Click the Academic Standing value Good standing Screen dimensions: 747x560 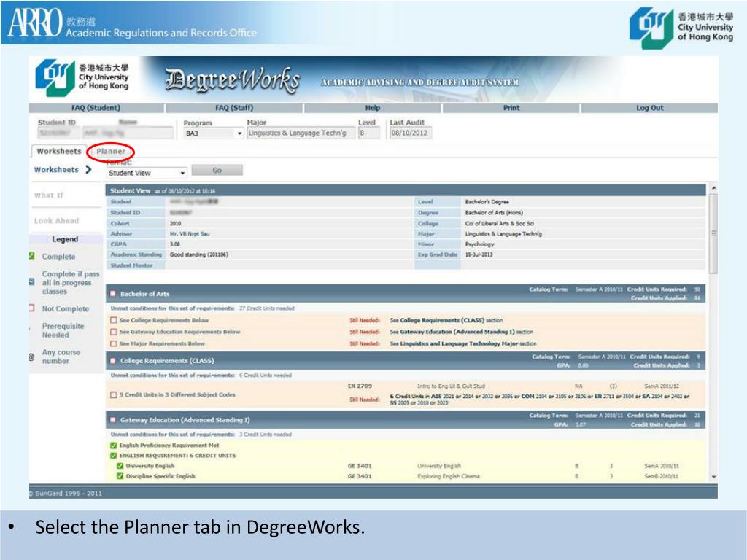[x=198, y=254]
